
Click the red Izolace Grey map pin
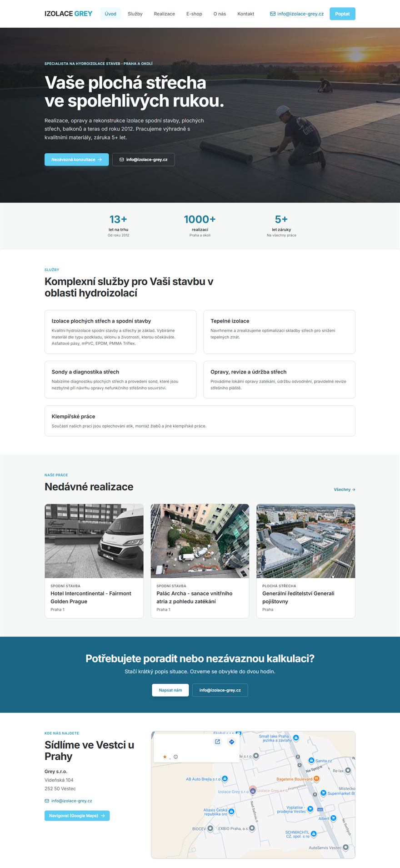point(253,790)
